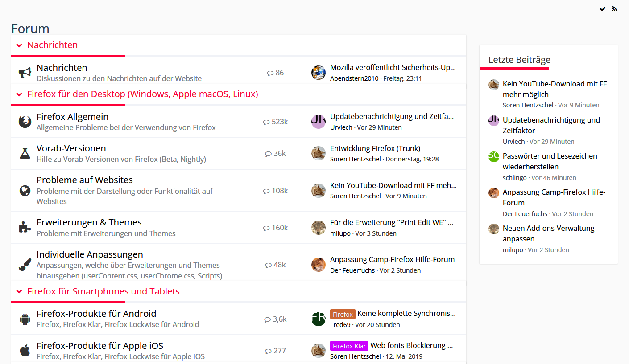Open the 'Entwicklung Firefox (Trunk)' thread
Viewport: 629px width, 364px height.
(x=375, y=148)
